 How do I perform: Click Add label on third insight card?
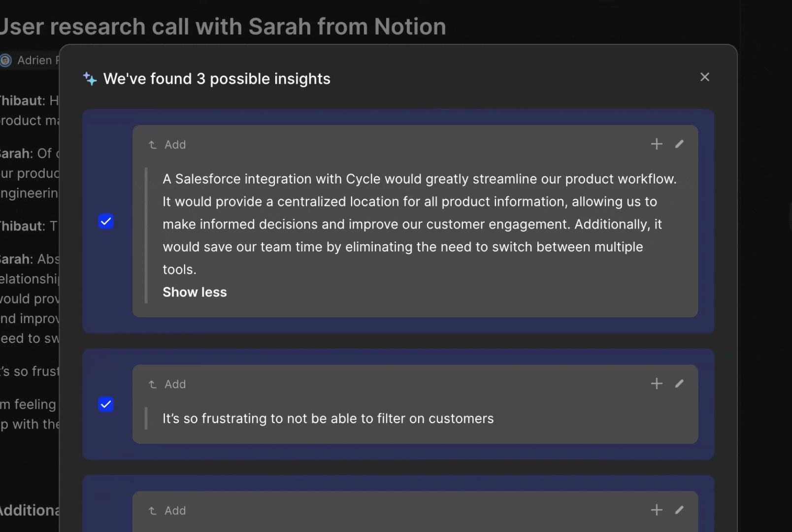[x=175, y=511]
